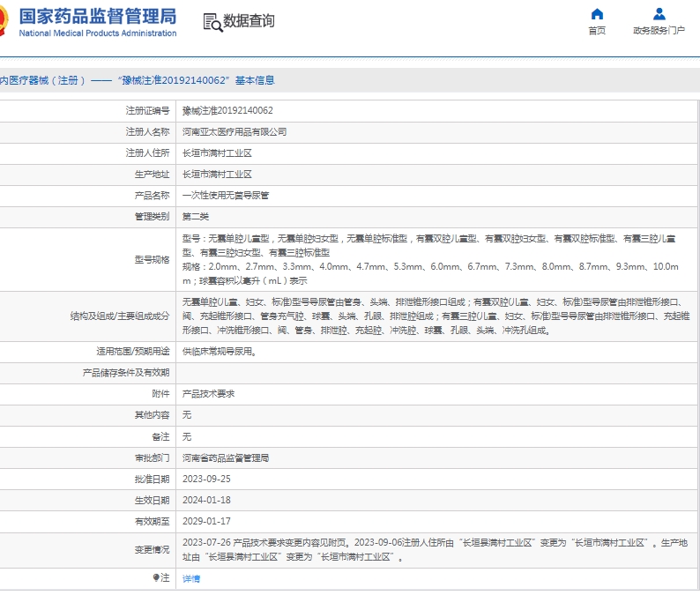The image size is (700, 595).
Task: Click the 注册人名称 row label
Action: 148,131
